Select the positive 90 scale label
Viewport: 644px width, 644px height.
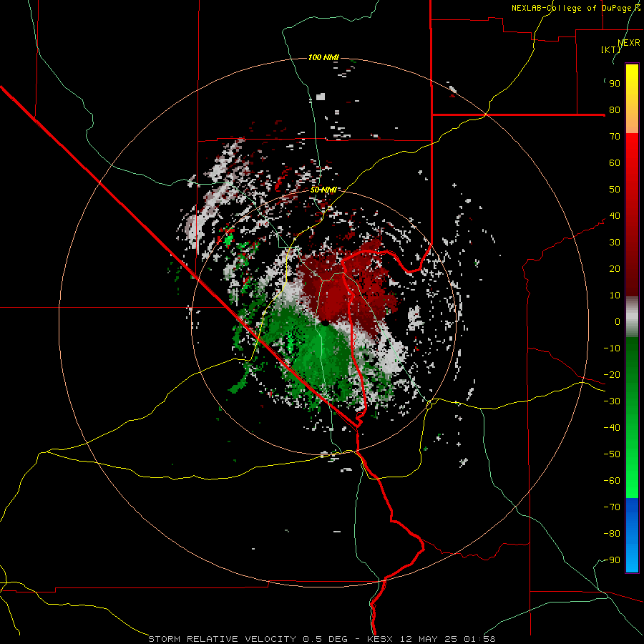(x=615, y=84)
